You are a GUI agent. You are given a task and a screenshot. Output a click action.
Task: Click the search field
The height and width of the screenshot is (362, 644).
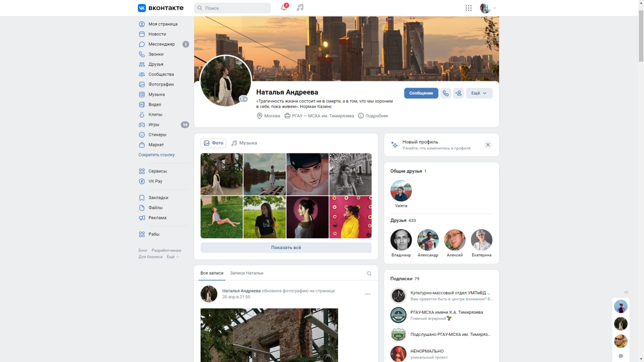pyautogui.click(x=232, y=8)
